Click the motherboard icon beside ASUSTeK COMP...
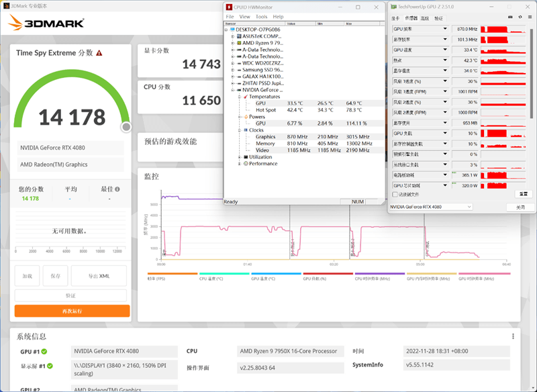Viewport: 537px width, 392px height. [239, 36]
